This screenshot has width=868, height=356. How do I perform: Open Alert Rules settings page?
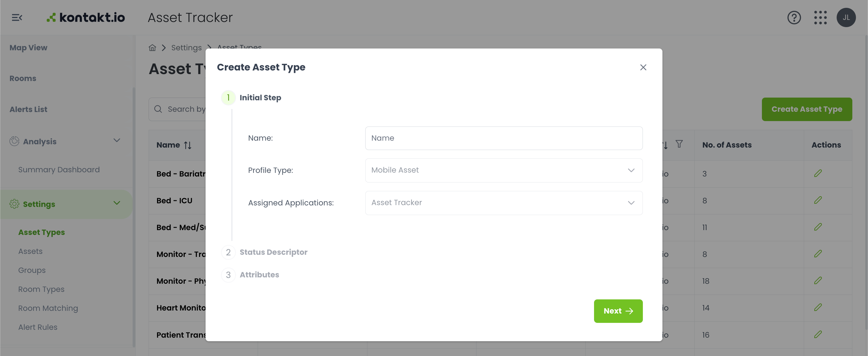38,327
